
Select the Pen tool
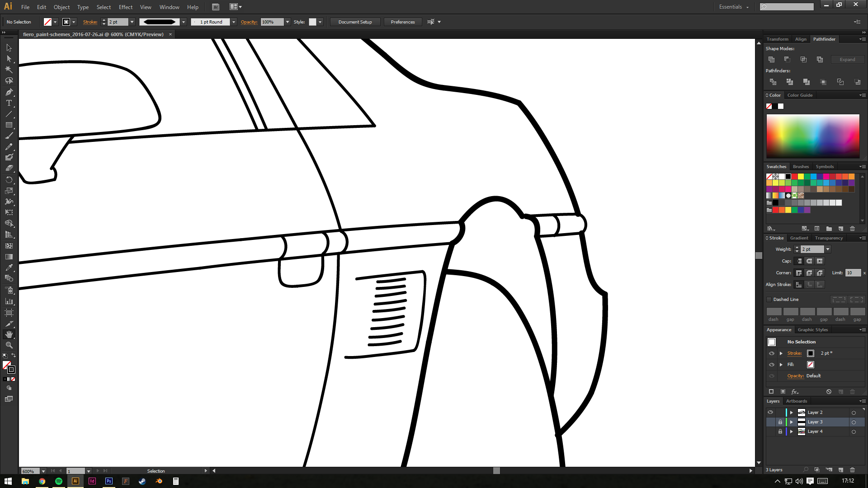click(x=9, y=92)
